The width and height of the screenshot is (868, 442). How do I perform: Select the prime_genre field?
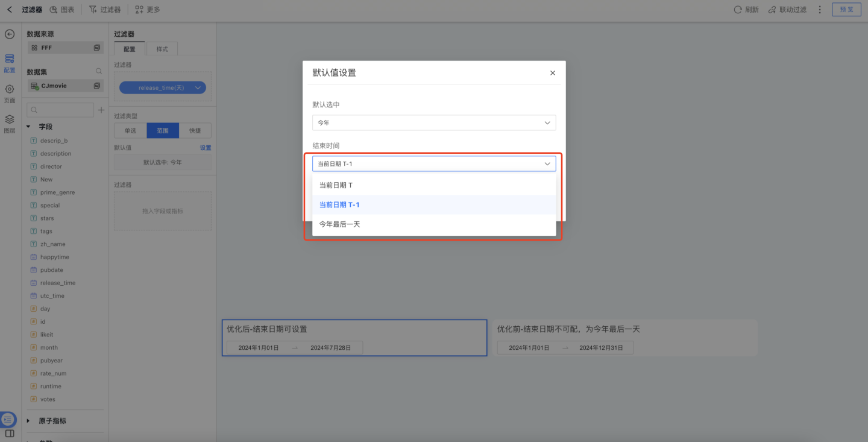(57, 192)
